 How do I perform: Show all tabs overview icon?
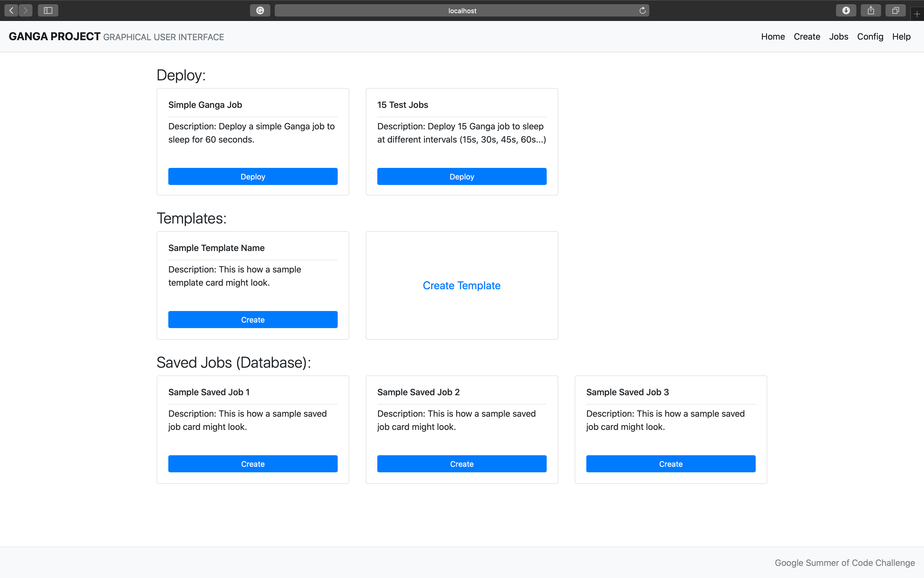tap(895, 10)
